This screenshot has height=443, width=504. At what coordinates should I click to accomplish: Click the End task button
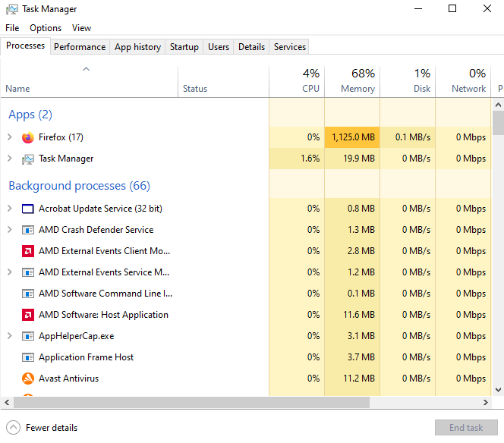pyautogui.click(x=465, y=427)
